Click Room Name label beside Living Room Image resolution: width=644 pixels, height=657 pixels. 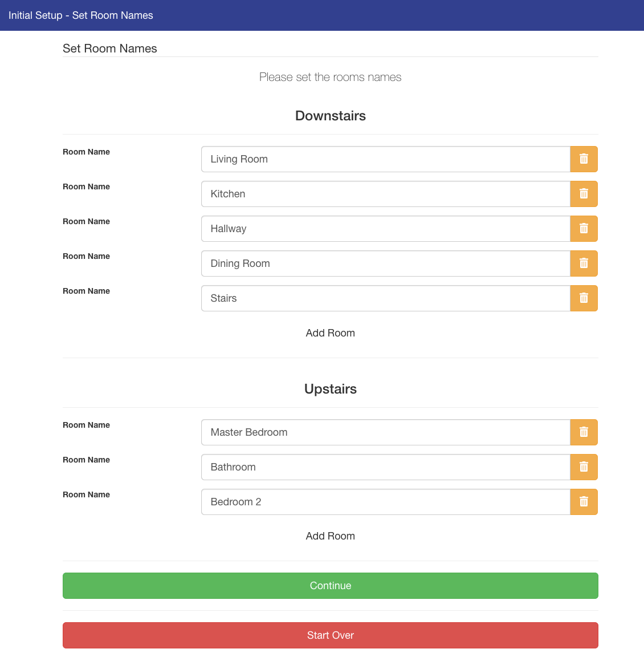[x=86, y=152]
